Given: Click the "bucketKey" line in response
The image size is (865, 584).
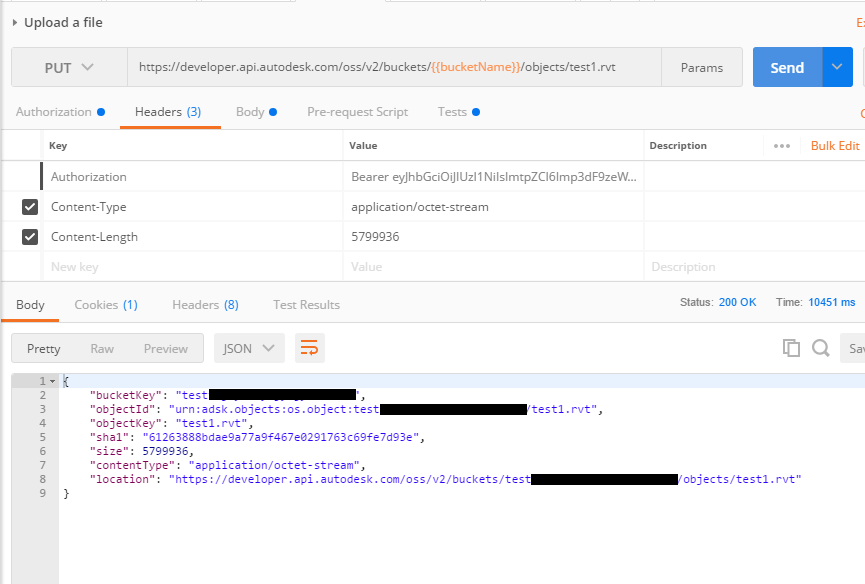Looking at the screenshot, I should click(227, 395).
